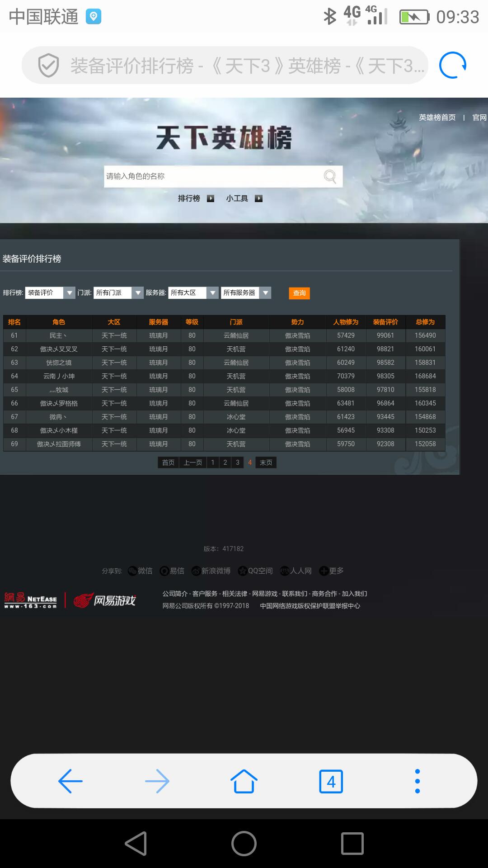Open character 傲决乂罗格格
Screen dimensions: 488x868
[59, 403]
